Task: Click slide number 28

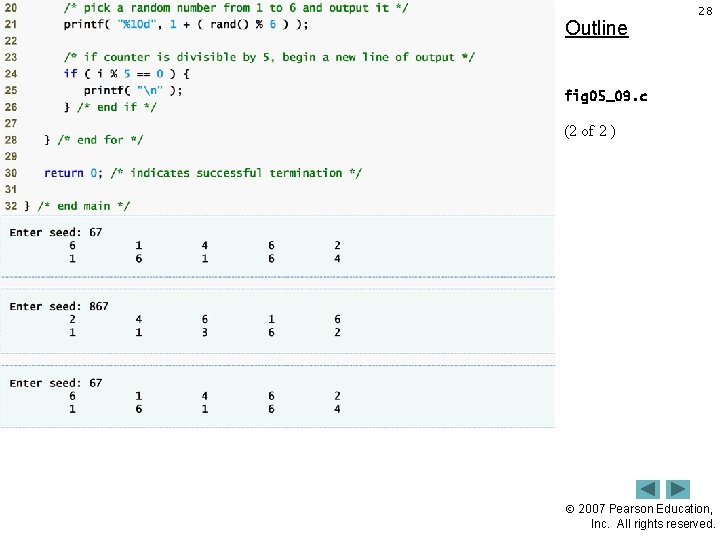Action: [705, 11]
